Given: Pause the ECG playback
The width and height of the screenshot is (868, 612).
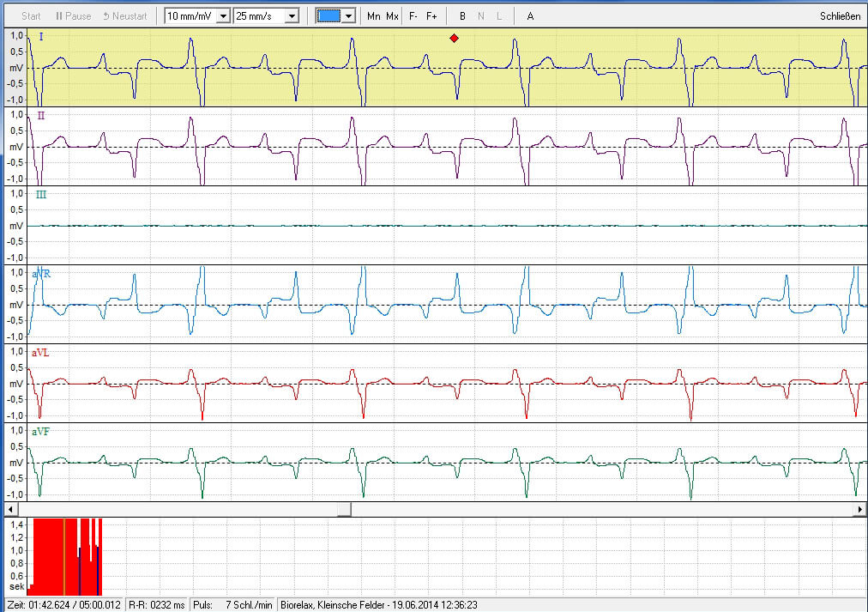Looking at the screenshot, I should (x=73, y=16).
